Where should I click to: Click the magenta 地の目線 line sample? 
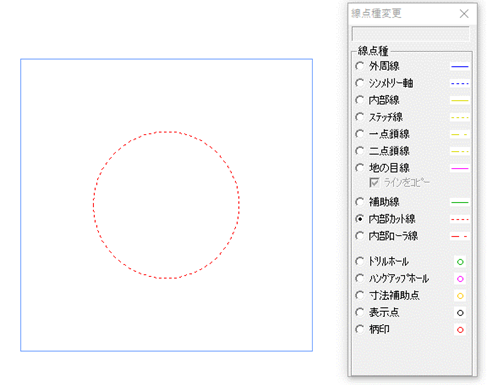(460, 168)
